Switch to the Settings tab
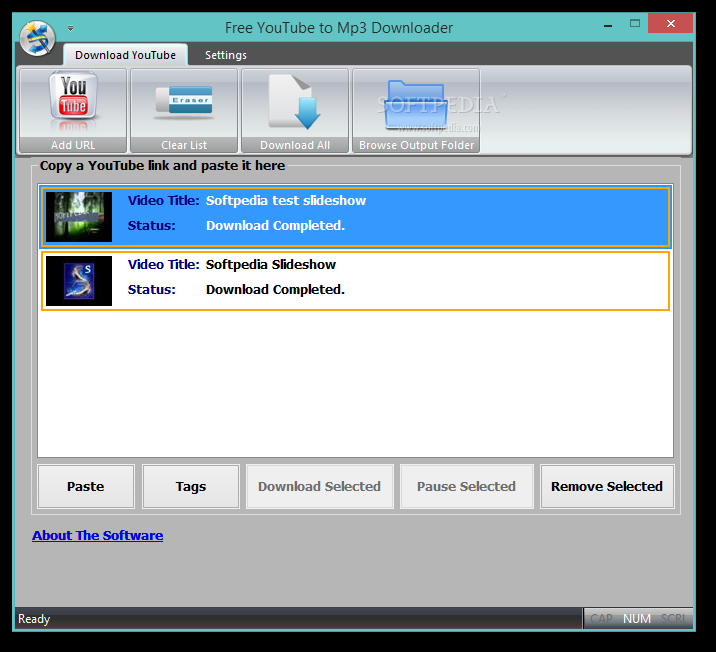 click(226, 55)
